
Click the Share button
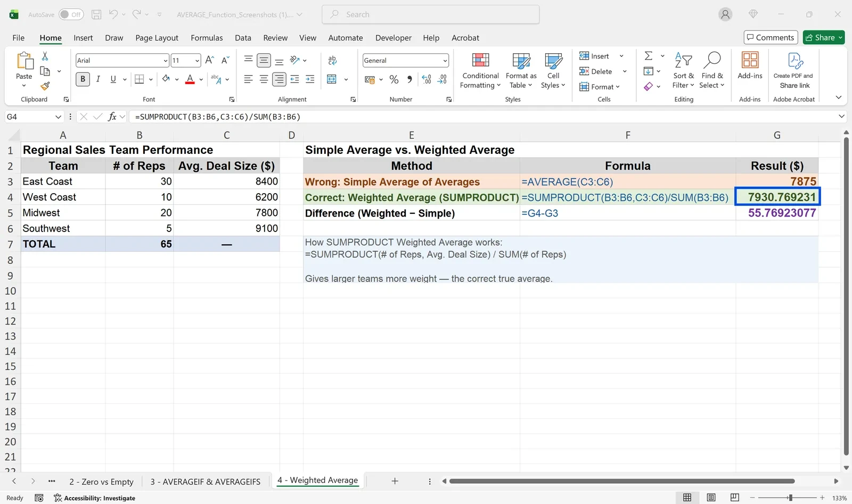(x=824, y=37)
